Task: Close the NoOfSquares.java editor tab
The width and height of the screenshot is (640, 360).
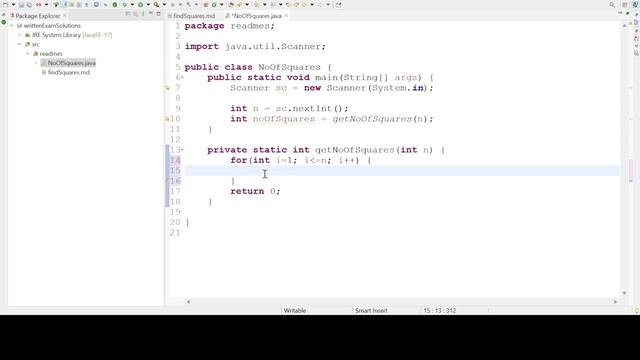Action: [x=286, y=16]
